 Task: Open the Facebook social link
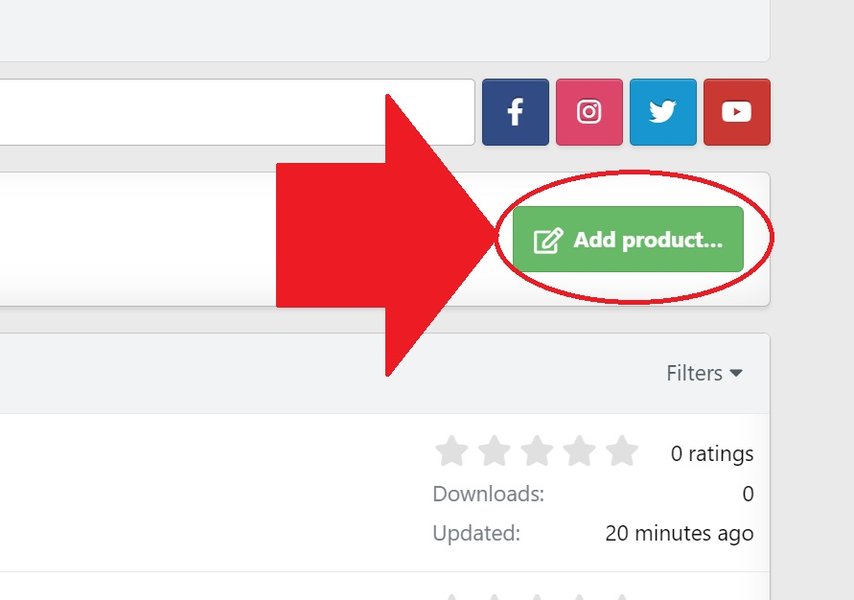tap(515, 112)
